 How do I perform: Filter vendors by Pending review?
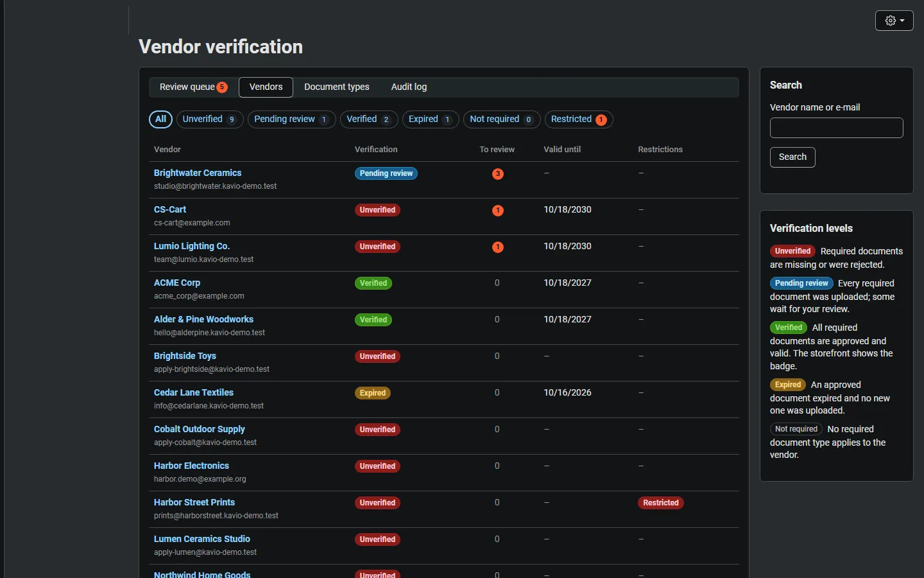click(291, 119)
